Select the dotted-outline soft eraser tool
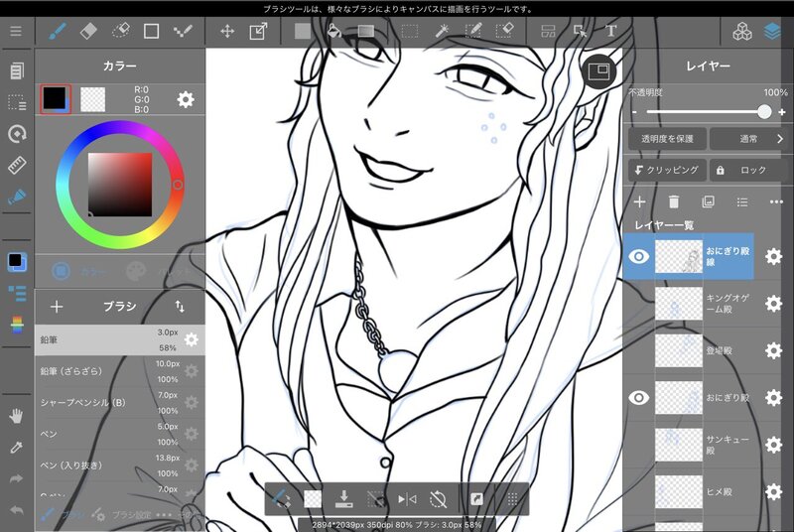This screenshot has height=532, width=794. coord(120,31)
